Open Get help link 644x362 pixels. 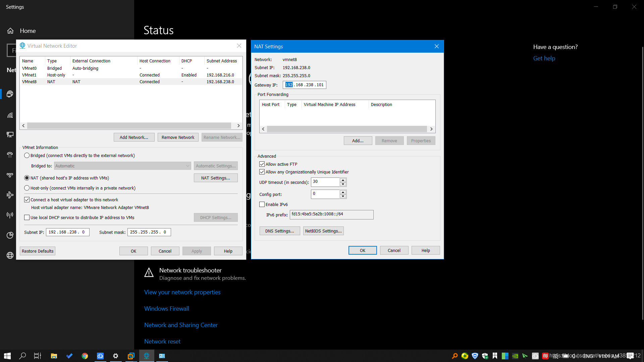(x=544, y=58)
